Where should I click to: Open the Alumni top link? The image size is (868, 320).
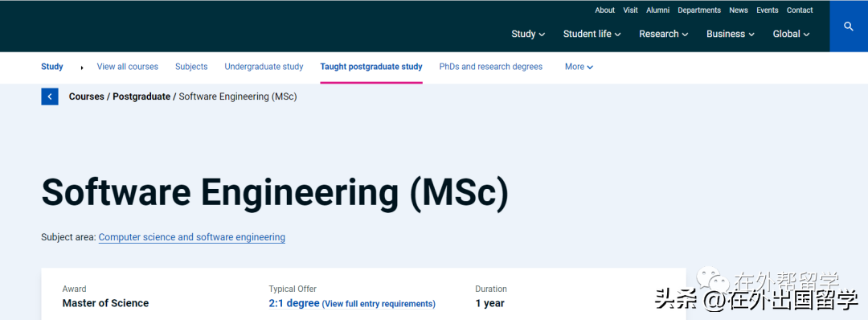coord(657,10)
